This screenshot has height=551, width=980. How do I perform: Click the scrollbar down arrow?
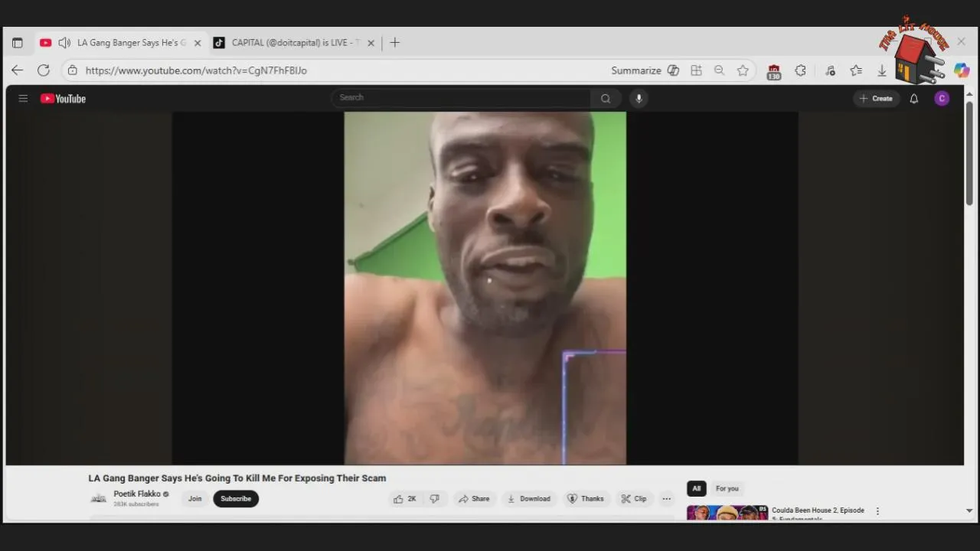point(969,510)
